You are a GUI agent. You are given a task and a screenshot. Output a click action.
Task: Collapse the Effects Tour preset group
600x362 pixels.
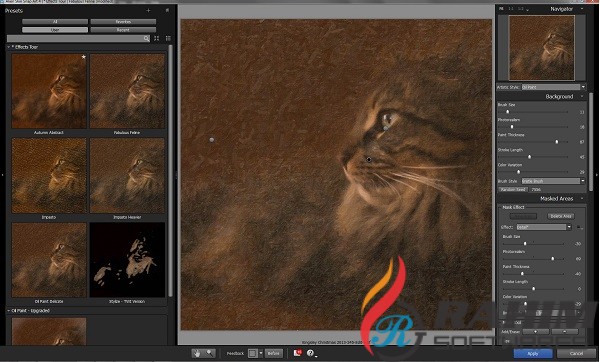pyautogui.click(x=9, y=47)
